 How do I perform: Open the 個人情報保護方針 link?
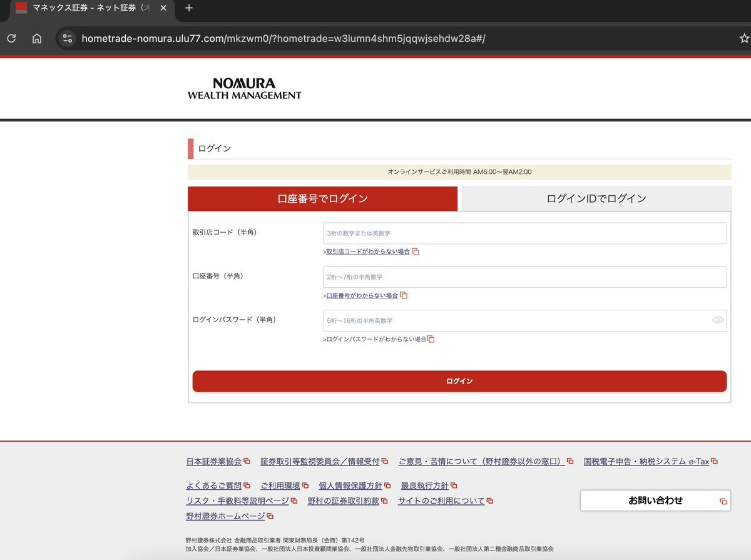[x=350, y=486]
